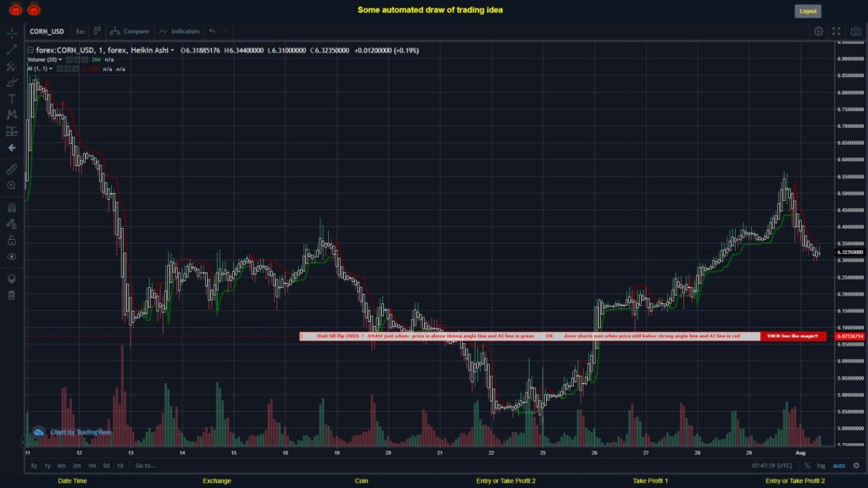The height and width of the screenshot is (488, 868).
Task: Toggle lock all drawing tools padlock
Action: (x=12, y=240)
